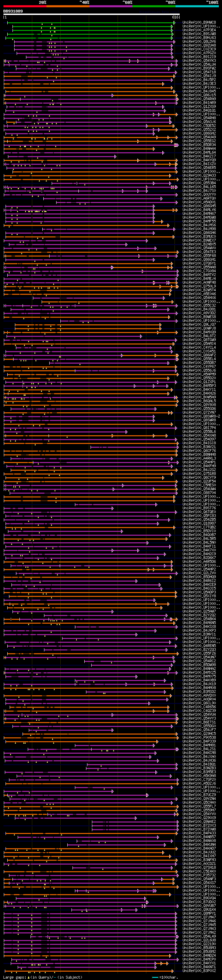This screenshot has width=222, height=980.
Task: Click the label UniRef100_B0W5A9
Action: coord(199,397)
